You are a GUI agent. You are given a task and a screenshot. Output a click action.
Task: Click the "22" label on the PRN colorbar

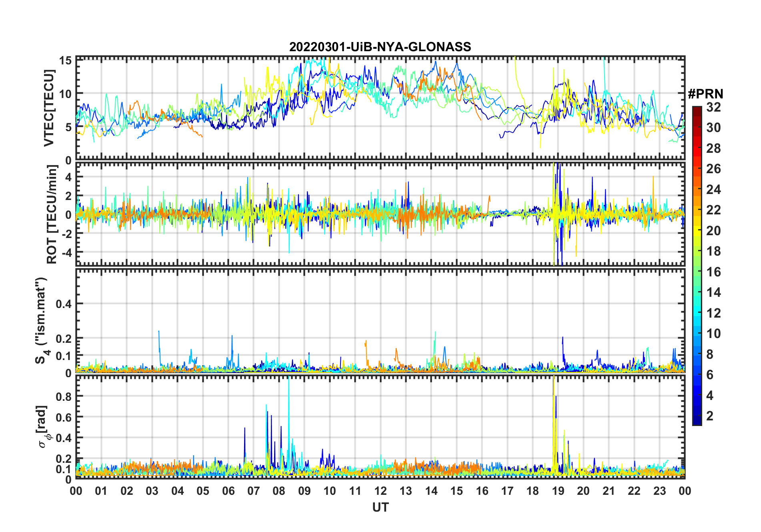(713, 210)
